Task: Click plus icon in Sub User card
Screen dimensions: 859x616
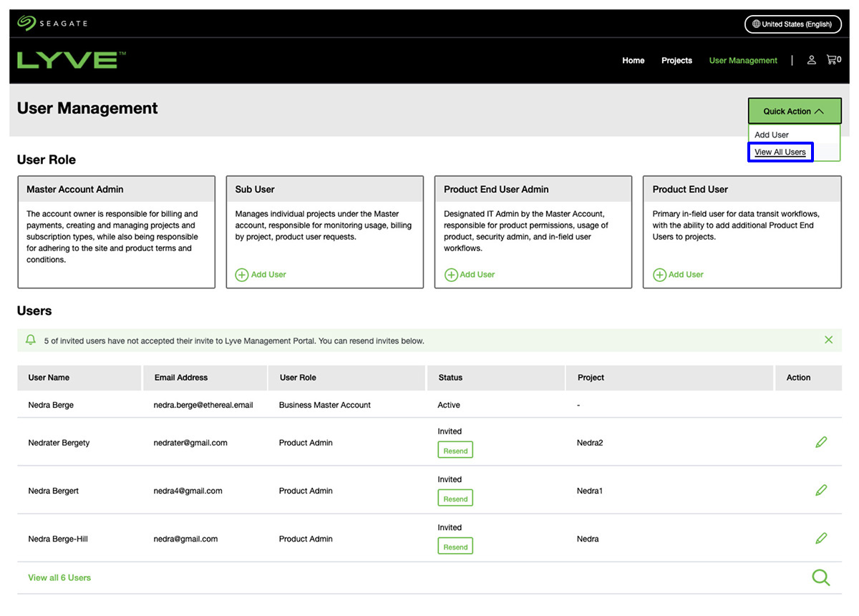Action: click(x=242, y=275)
